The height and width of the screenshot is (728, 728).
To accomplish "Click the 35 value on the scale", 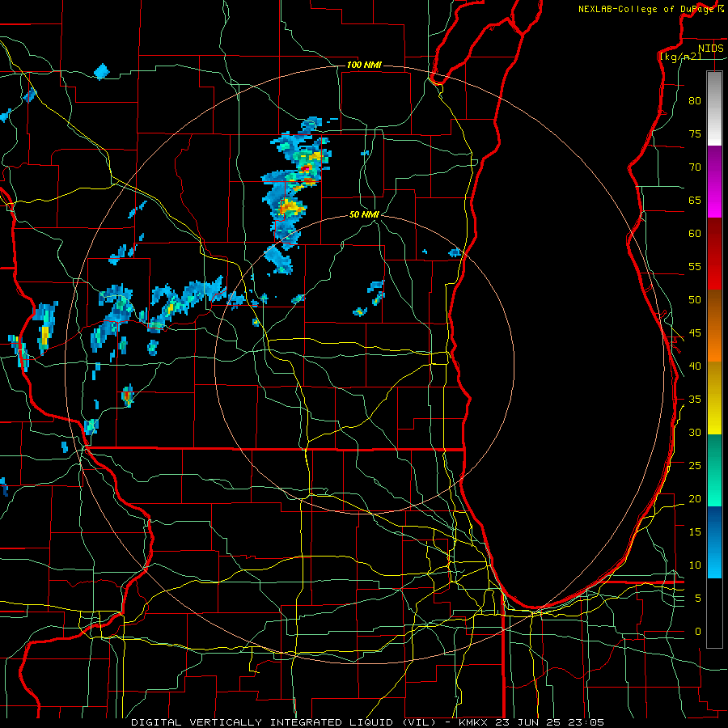I will (695, 400).
